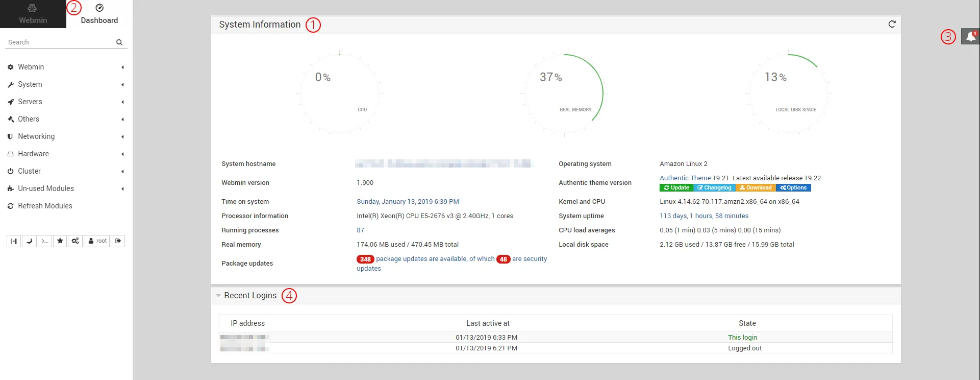Image resolution: width=980 pixels, height=380 pixels.
Task: Click the search magnifier icon
Action: (x=119, y=42)
